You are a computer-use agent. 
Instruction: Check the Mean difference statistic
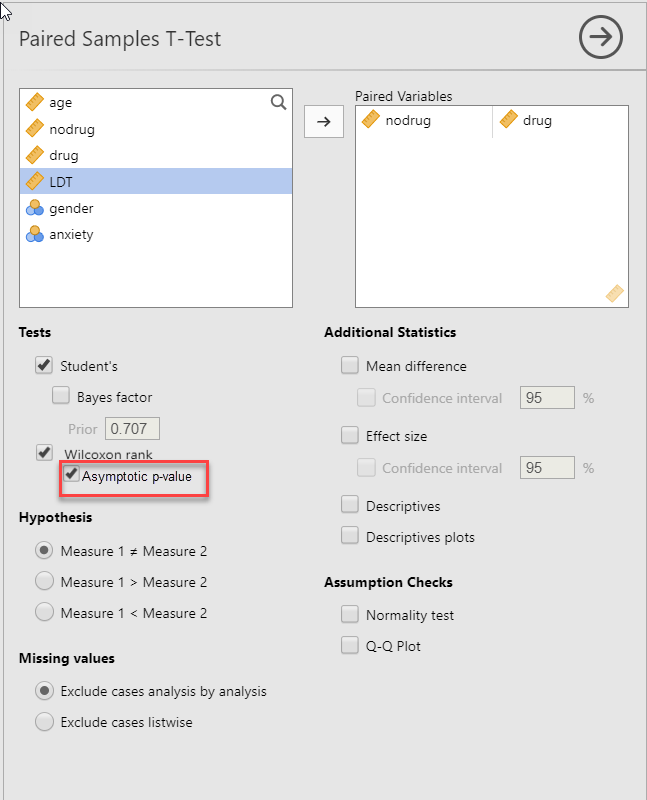(350, 366)
